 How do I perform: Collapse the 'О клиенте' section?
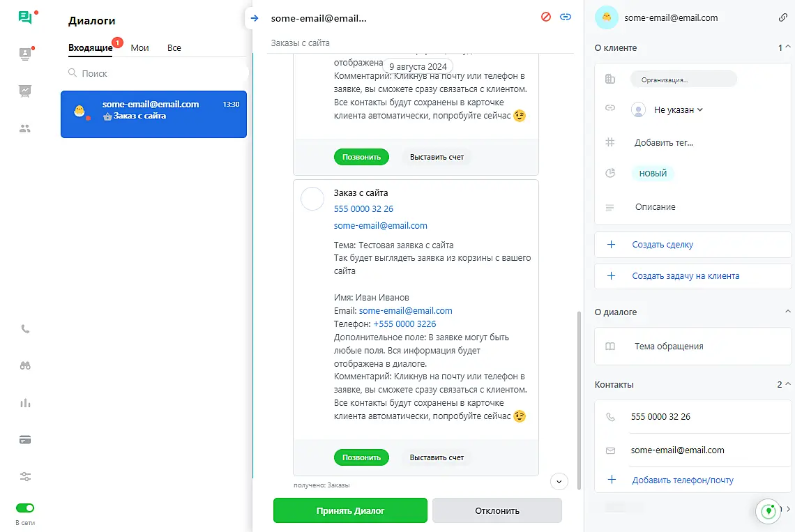point(788,47)
